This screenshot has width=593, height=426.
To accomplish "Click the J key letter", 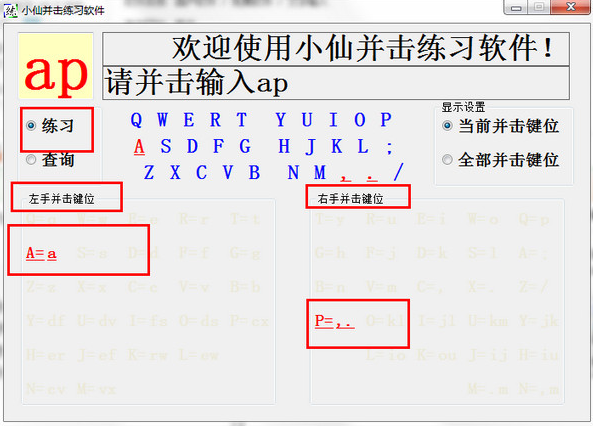I will [x=310, y=147].
